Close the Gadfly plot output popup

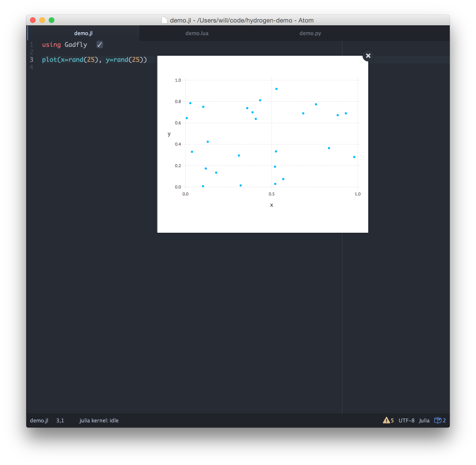tap(368, 56)
